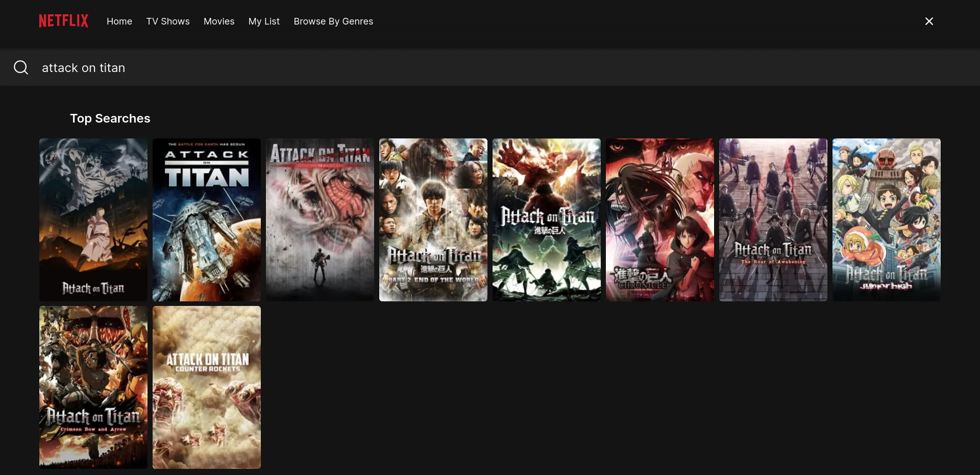Select the Attack on Titan Junior High poster
The image size is (980, 475).
point(887,220)
